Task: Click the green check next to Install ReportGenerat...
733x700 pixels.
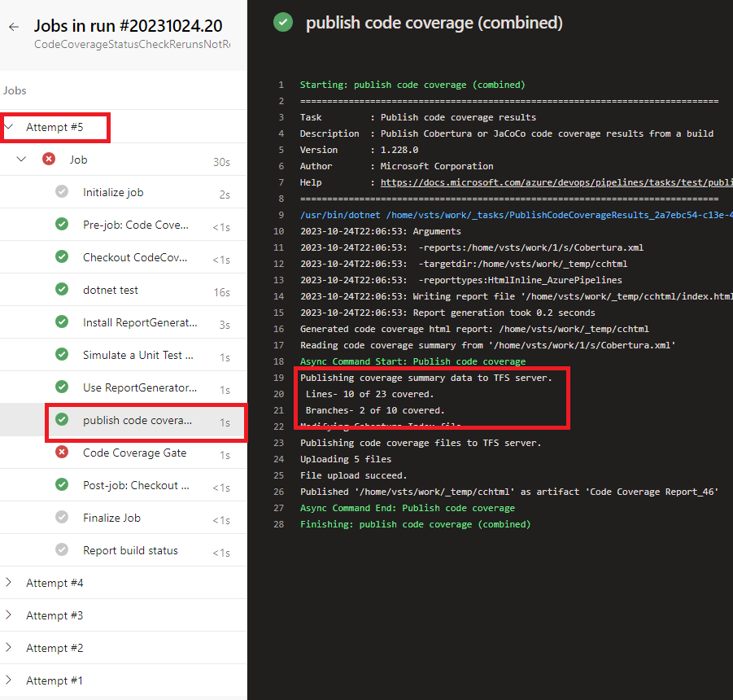Action: (x=62, y=322)
